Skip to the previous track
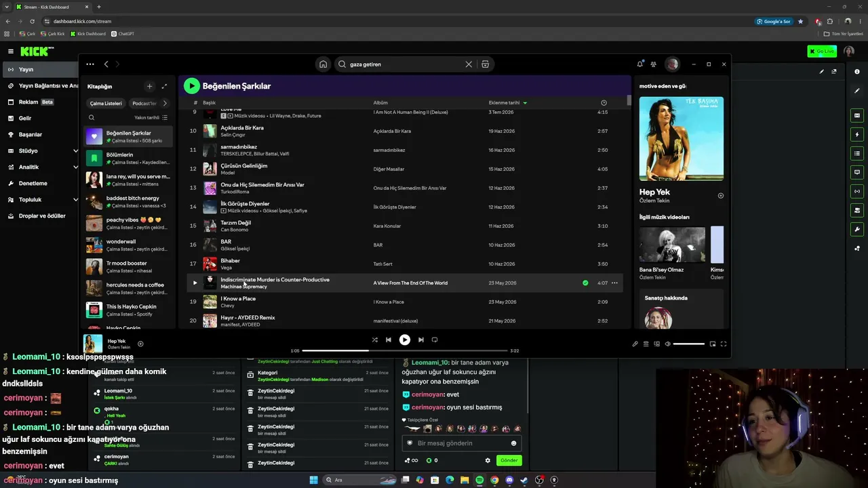 point(389,340)
